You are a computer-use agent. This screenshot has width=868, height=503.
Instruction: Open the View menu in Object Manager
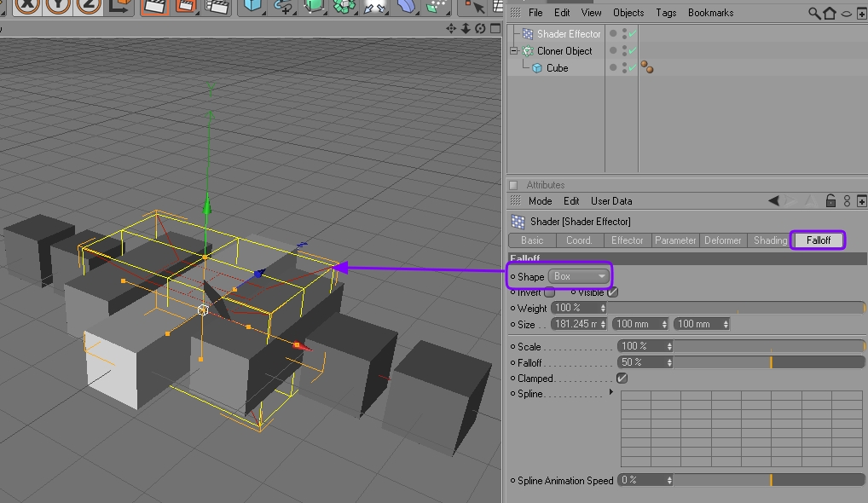tap(591, 13)
